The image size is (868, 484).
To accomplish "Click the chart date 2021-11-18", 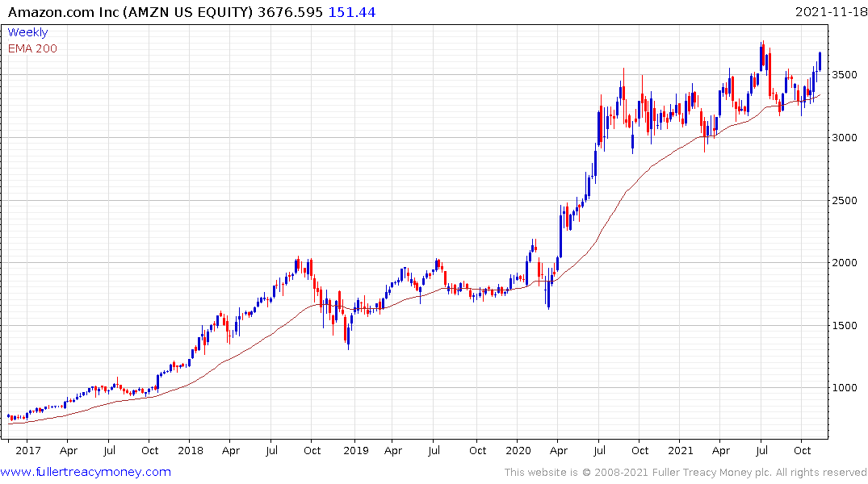I will 830,12.
